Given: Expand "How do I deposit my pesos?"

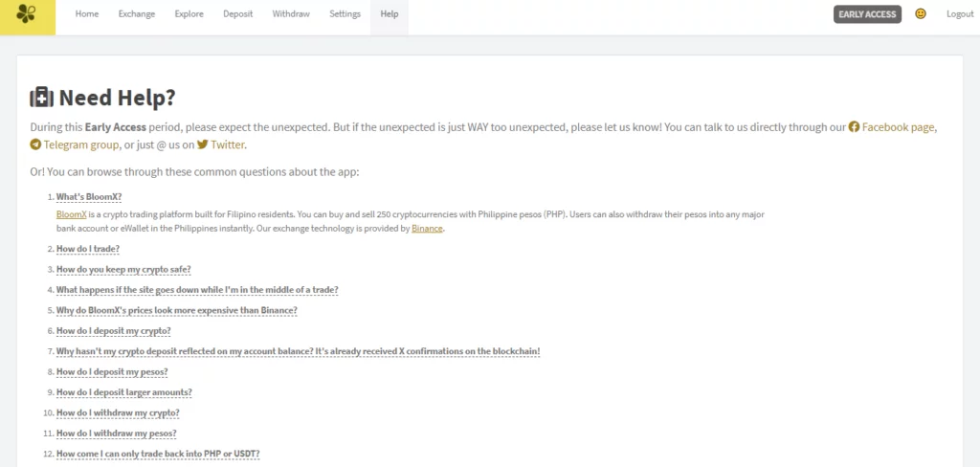Looking at the screenshot, I should (112, 372).
